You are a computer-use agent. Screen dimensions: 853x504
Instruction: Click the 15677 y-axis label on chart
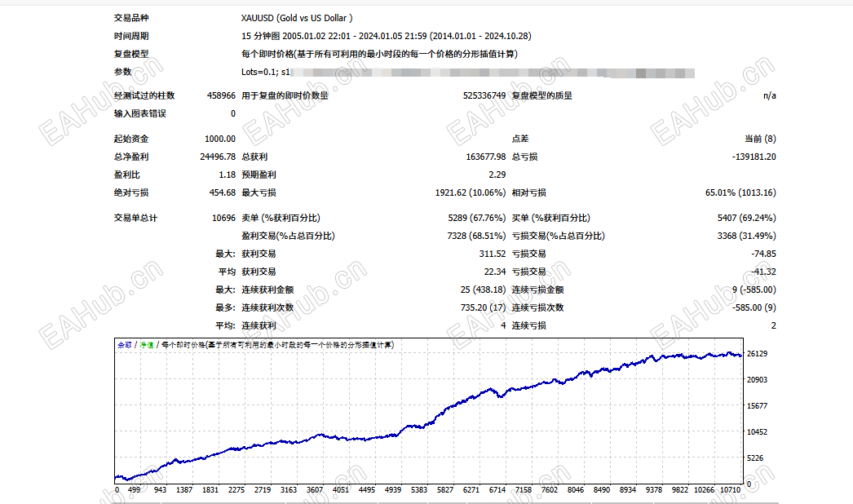(x=758, y=406)
